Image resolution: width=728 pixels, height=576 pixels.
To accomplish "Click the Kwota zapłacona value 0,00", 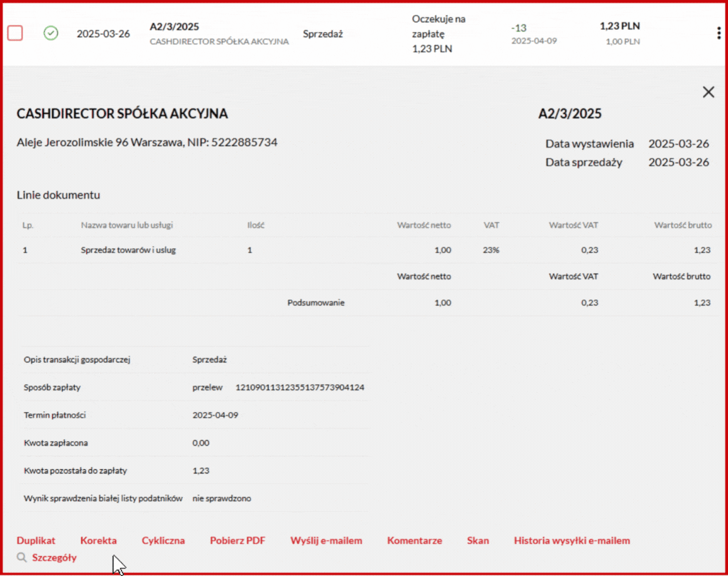I will [201, 443].
